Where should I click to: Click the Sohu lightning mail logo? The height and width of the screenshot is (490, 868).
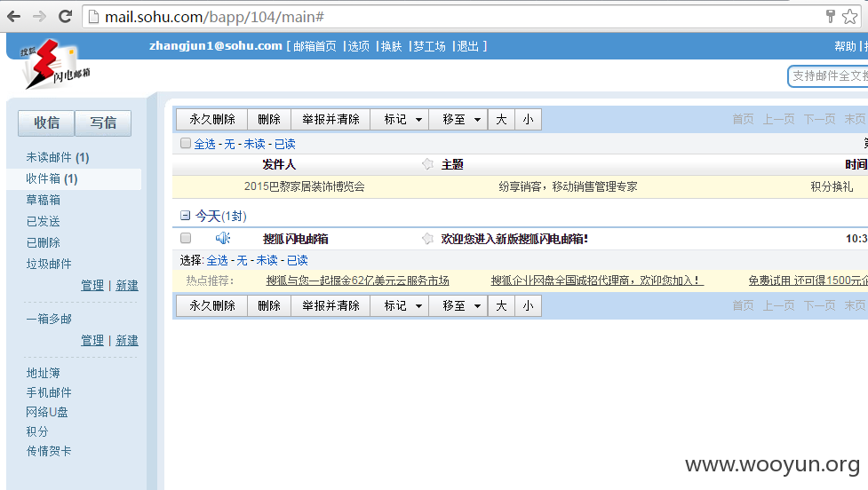pos(53,64)
